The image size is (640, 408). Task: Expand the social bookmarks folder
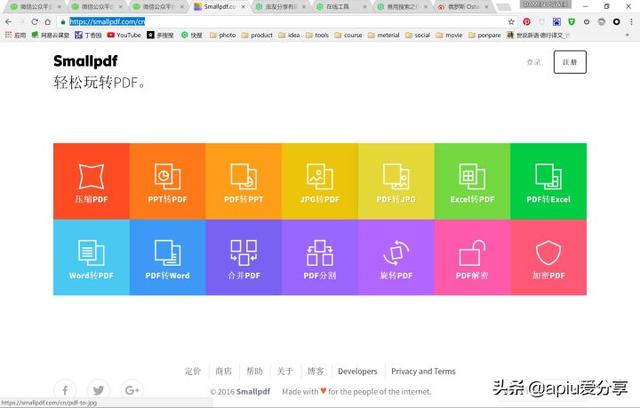[x=418, y=35]
